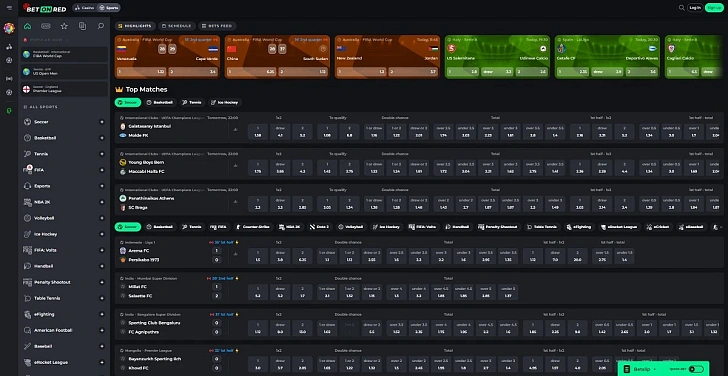Click the colorful promo wheel icon
728x376 pixels.
pos(9,28)
